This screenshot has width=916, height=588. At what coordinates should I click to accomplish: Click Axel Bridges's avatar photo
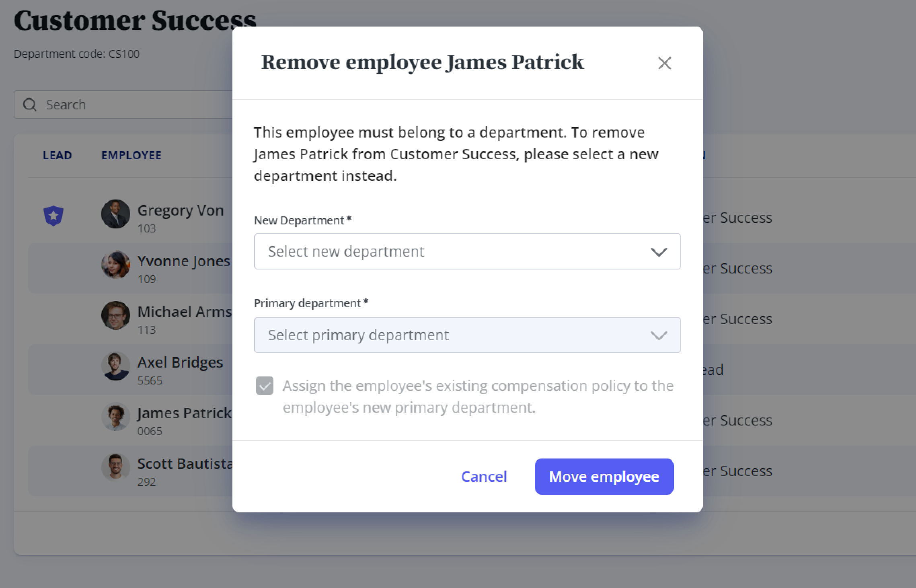coord(116,366)
